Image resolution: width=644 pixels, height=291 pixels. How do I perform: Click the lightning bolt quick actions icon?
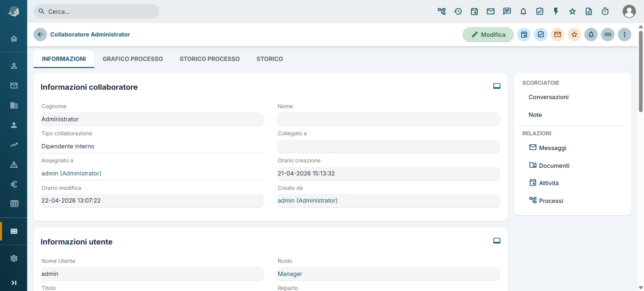click(x=556, y=11)
